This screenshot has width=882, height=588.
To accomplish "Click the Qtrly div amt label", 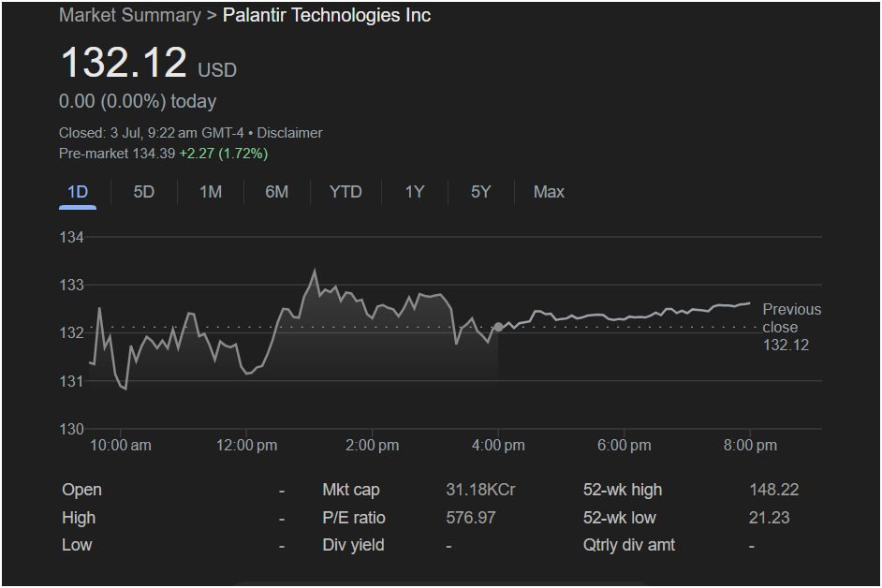I will [629, 545].
